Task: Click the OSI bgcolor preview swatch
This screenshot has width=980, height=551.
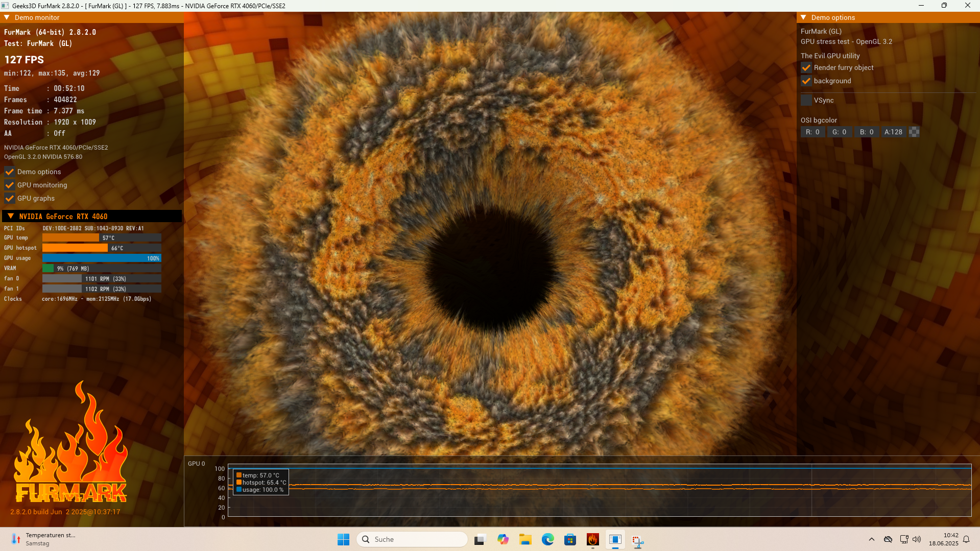Action: pyautogui.click(x=914, y=132)
